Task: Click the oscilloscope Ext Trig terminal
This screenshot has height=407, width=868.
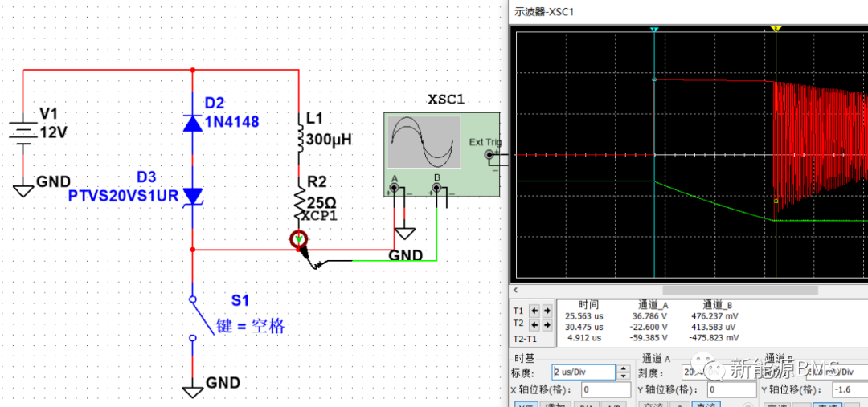Action: coord(489,155)
